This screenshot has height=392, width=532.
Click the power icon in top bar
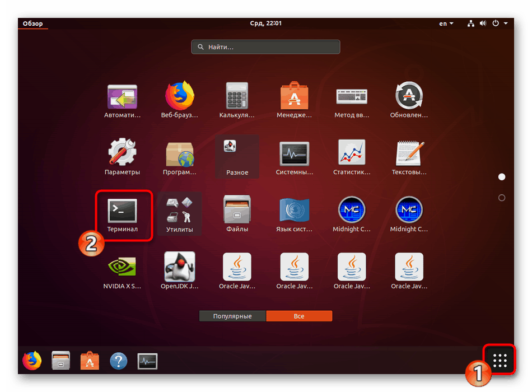point(496,23)
